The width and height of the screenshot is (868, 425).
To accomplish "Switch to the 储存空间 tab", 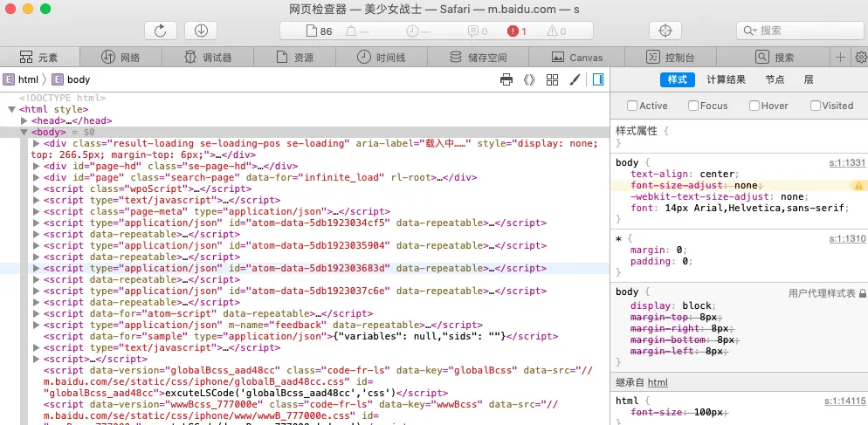I will [478, 57].
